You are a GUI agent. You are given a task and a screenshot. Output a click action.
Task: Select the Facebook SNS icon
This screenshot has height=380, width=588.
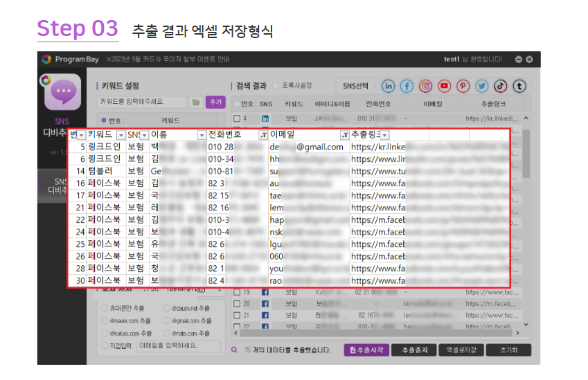[x=407, y=86]
